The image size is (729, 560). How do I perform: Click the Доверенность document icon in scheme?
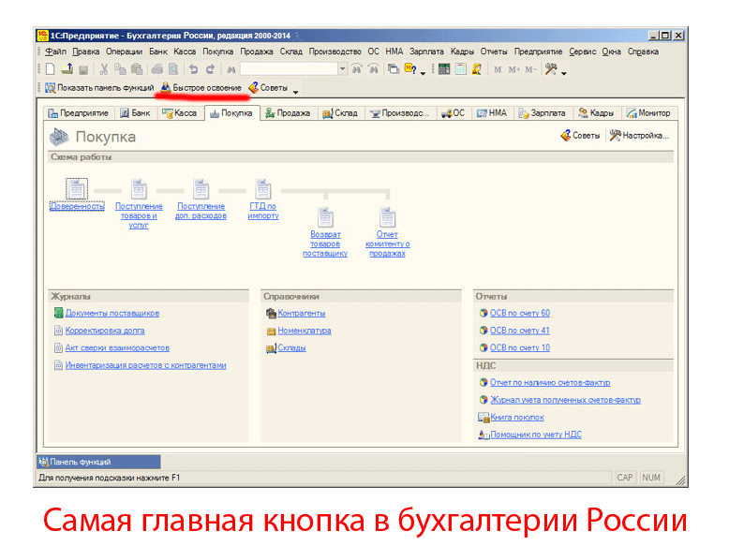[x=76, y=188]
